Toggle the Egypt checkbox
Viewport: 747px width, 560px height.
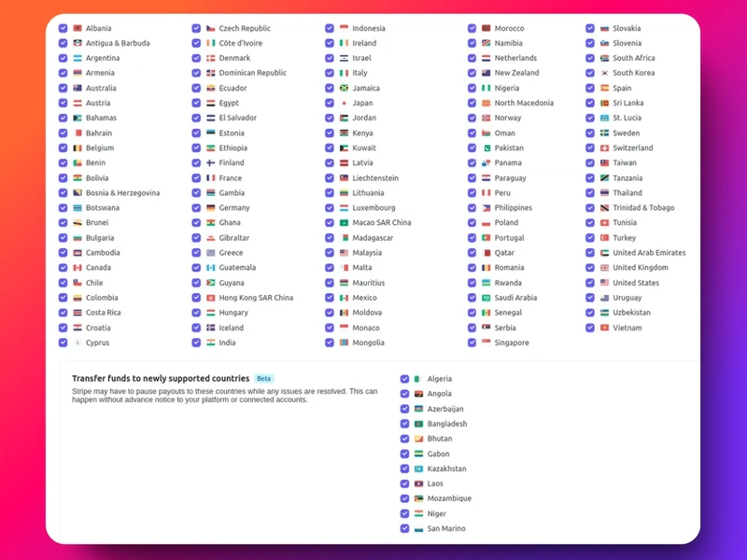pos(196,103)
